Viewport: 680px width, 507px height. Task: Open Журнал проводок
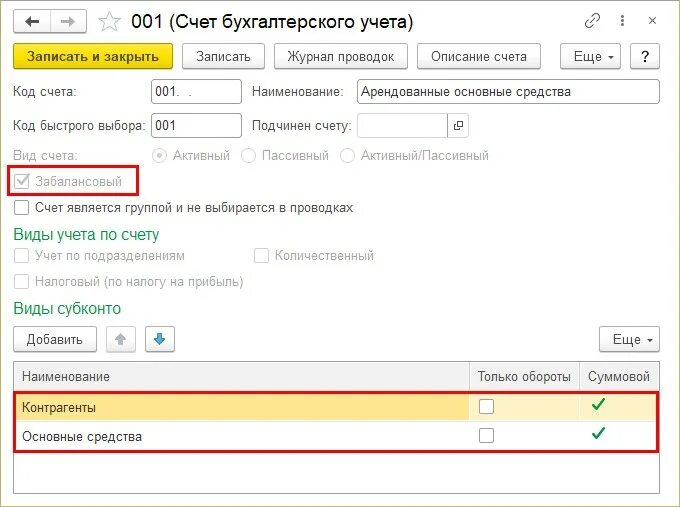341,56
